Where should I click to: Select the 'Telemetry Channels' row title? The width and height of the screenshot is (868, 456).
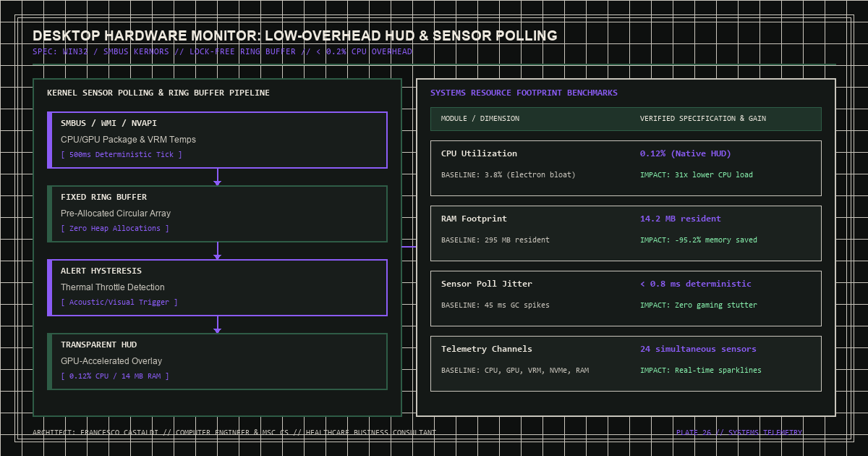pos(487,349)
